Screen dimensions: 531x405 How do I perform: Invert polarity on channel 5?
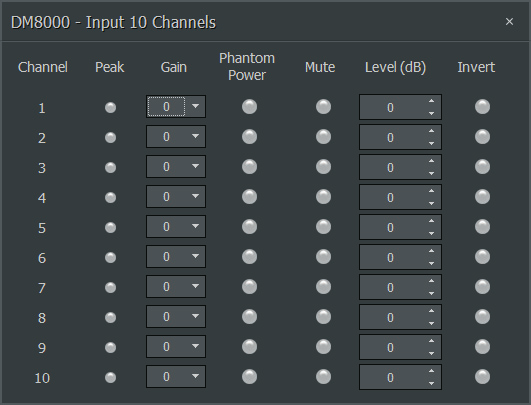click(483, 227)
